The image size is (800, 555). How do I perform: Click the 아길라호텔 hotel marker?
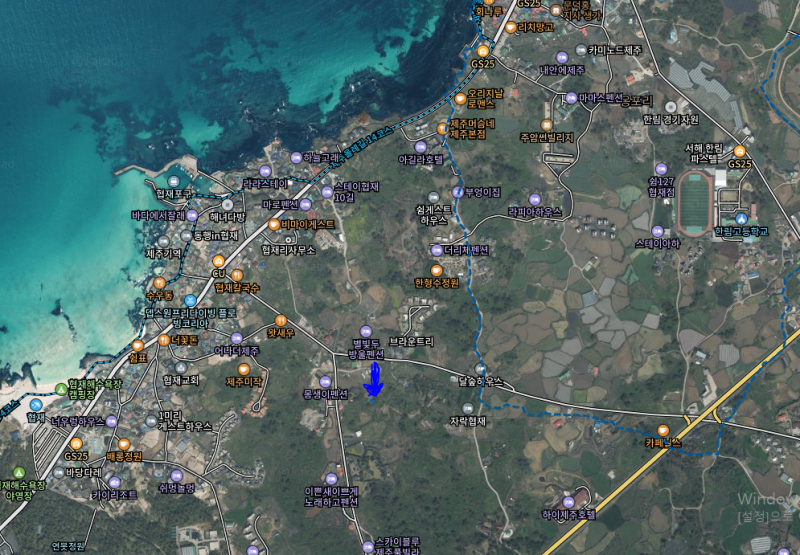420,146
